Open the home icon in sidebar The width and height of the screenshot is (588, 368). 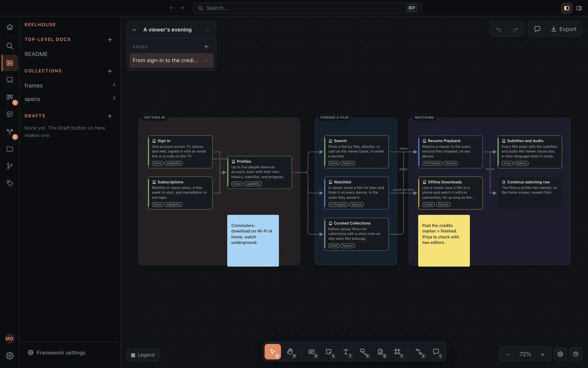point(10,27)
